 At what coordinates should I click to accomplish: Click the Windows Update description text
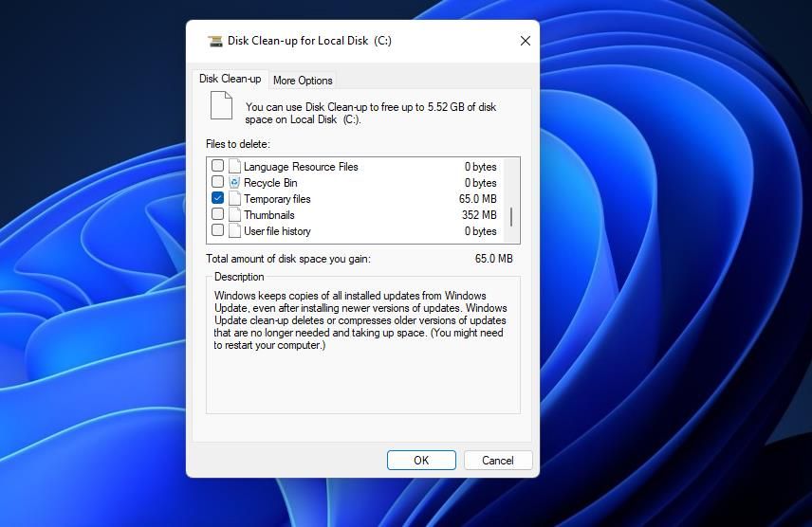[x=360, y=320]
